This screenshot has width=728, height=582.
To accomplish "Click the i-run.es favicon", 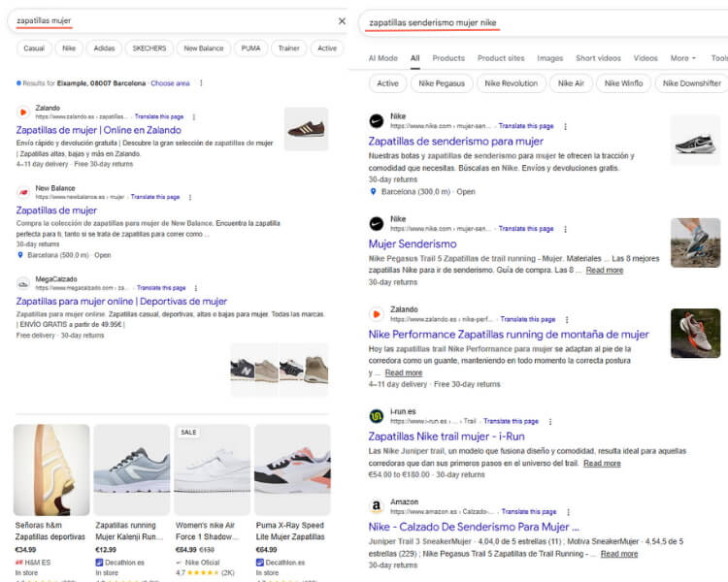I will tap(377, 416).
